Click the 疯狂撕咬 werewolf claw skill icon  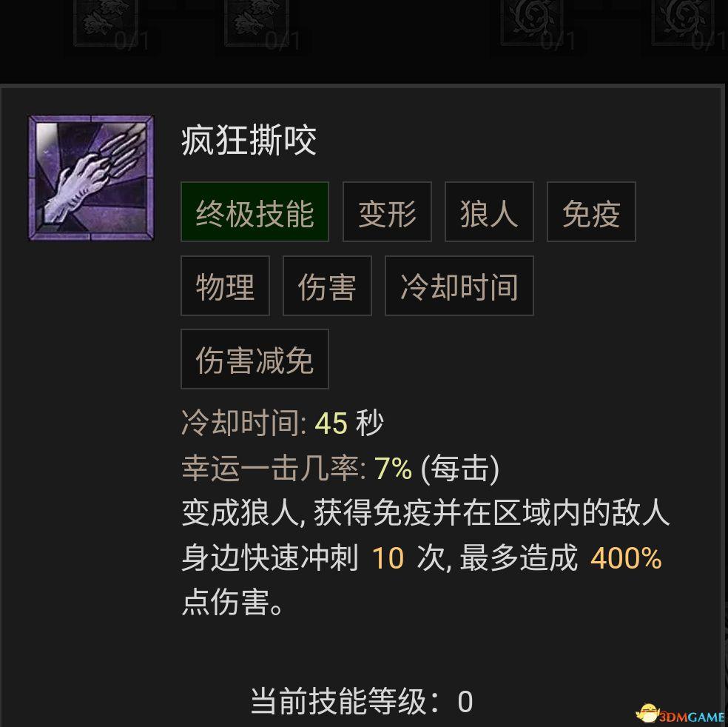(x=91, y=178)
